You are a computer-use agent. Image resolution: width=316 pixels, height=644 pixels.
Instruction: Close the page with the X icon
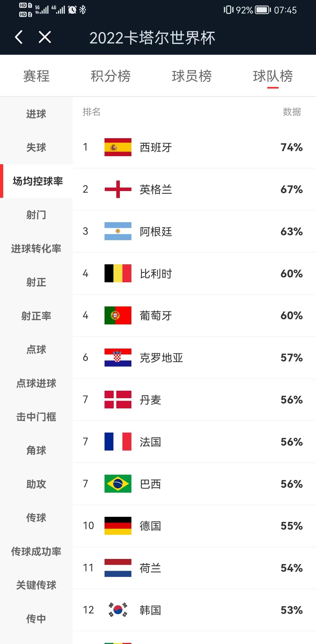45,38
